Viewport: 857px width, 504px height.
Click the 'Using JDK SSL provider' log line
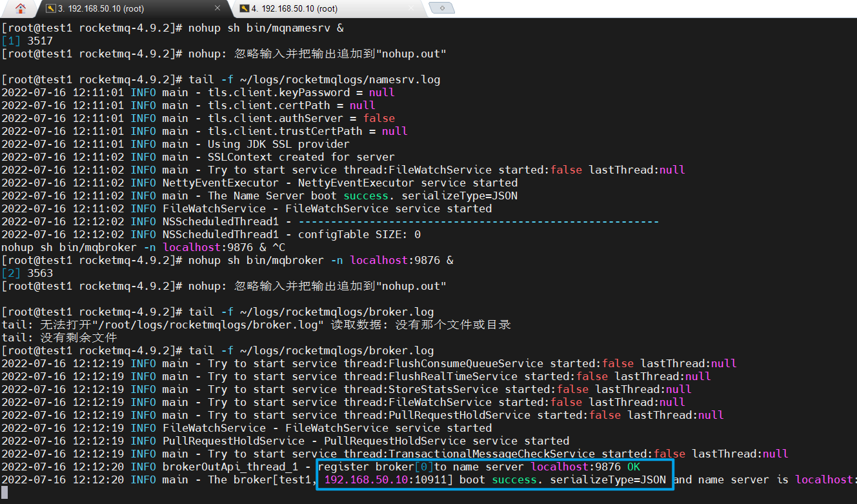tap(278, 144)
